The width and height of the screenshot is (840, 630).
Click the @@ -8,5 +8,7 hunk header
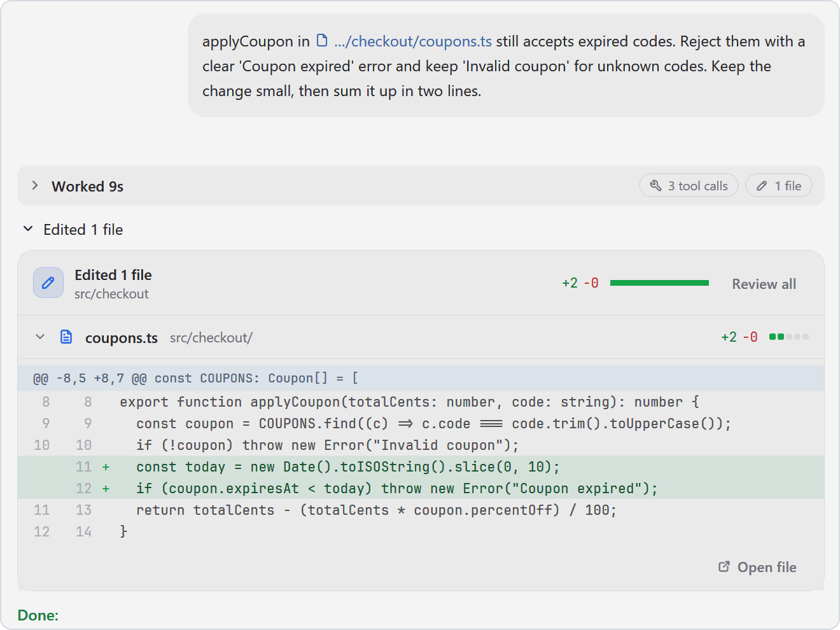click(x=421, y=379)
